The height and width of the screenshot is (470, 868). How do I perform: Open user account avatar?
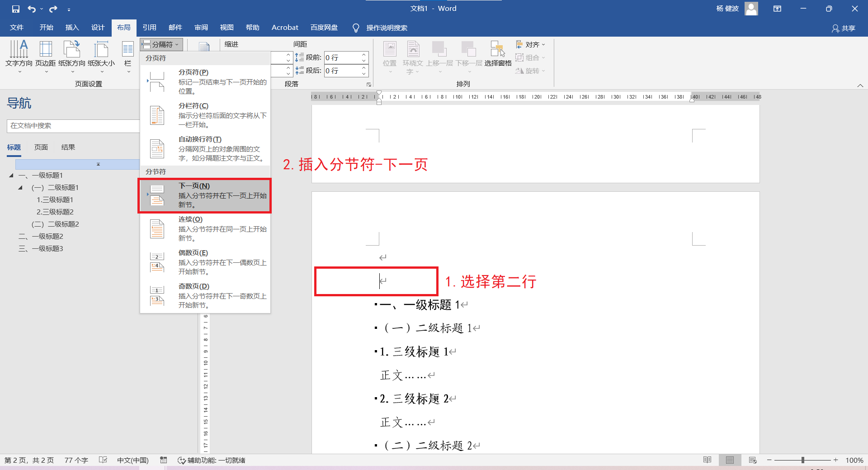751,9
